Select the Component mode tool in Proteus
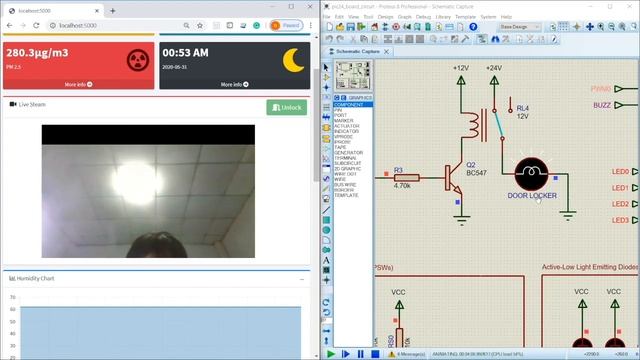The image size is (640, 360). [326, 78]
